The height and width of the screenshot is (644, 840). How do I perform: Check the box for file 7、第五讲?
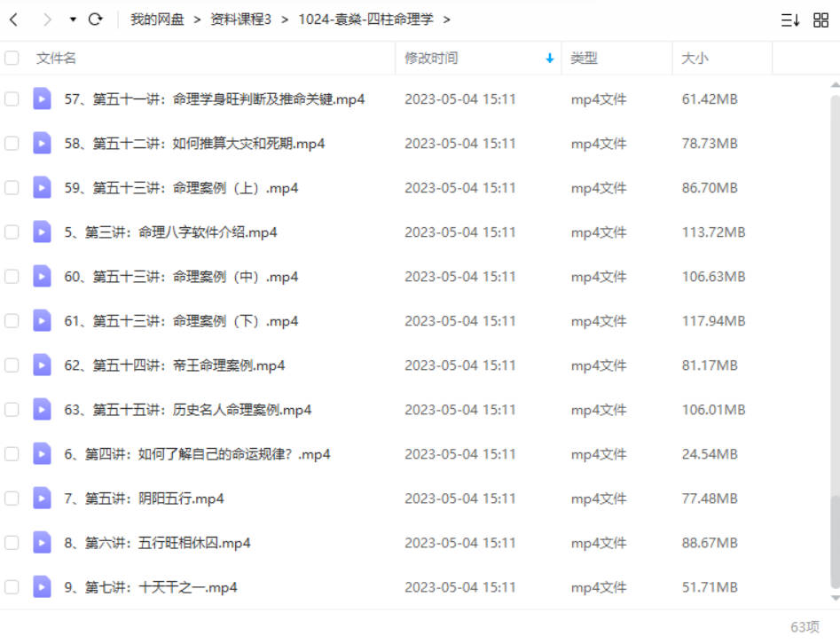12,499
